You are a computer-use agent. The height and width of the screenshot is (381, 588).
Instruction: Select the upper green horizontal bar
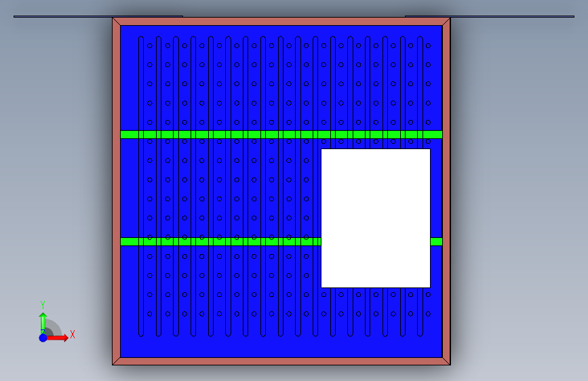tap(281, 135)
